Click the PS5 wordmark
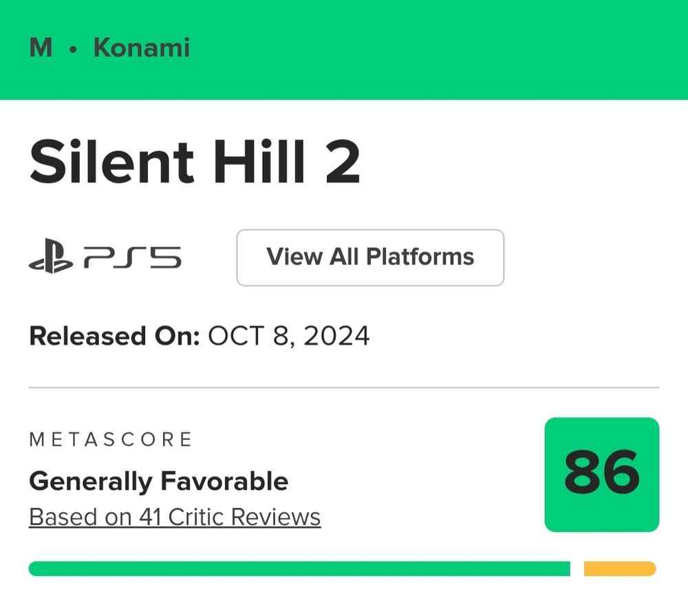Viewport: 688px width, 616px height. pos(133,258)
